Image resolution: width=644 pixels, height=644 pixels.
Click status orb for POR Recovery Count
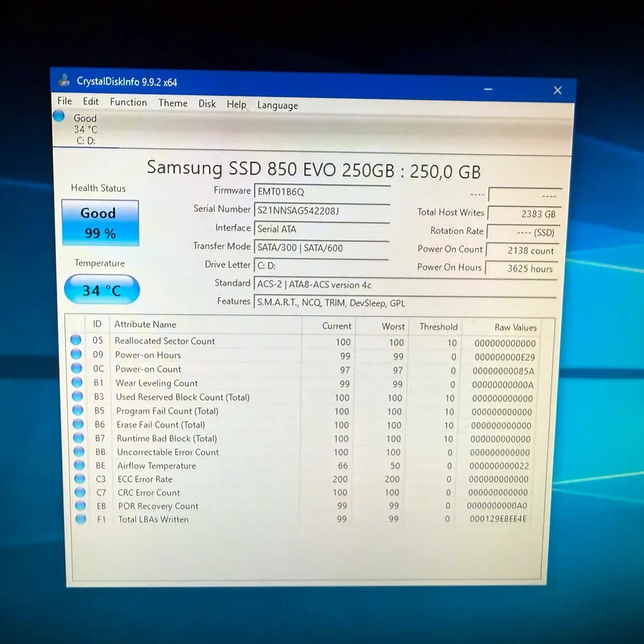click(x=80, y=505)
